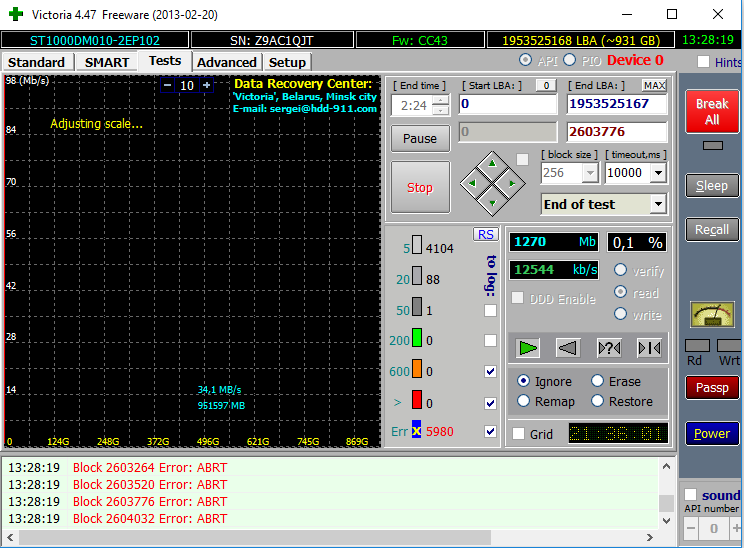Viewport: 744px width, 548px height.
Task: Uncheck the 600 ms to-log checkbox
Action: (491, 372)
